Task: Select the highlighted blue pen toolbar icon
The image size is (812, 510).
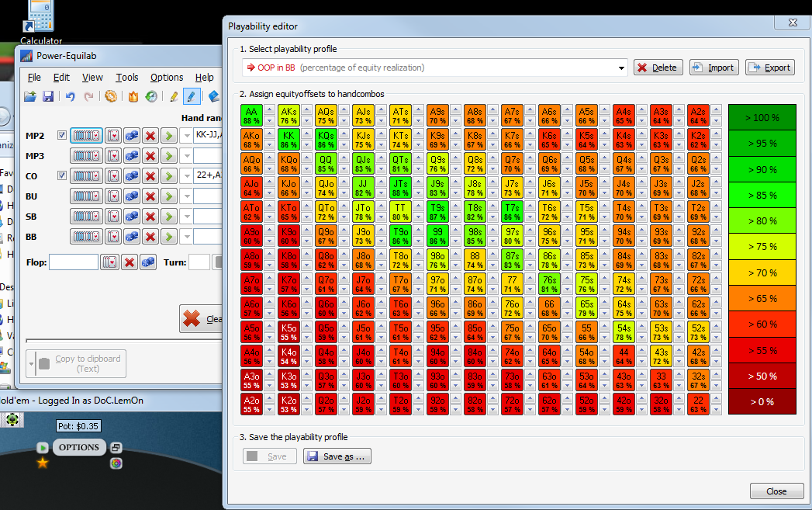Action: (191, 96)
